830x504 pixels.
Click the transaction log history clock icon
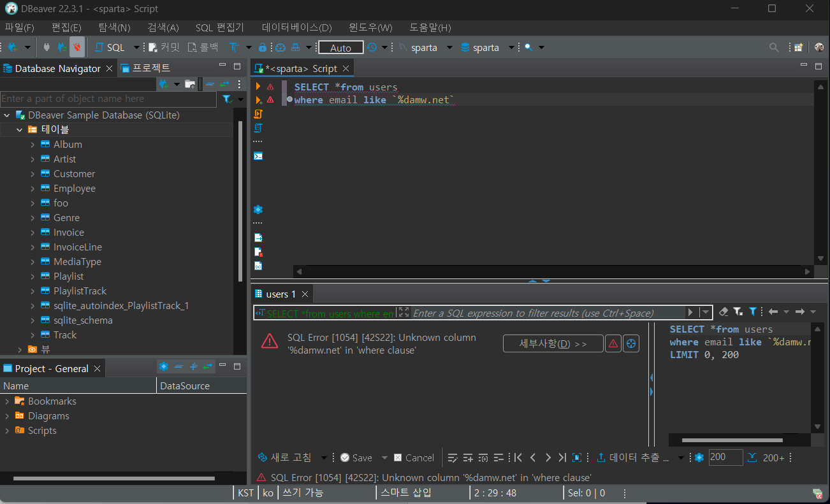pyautogui.click(x=372, y=47)
